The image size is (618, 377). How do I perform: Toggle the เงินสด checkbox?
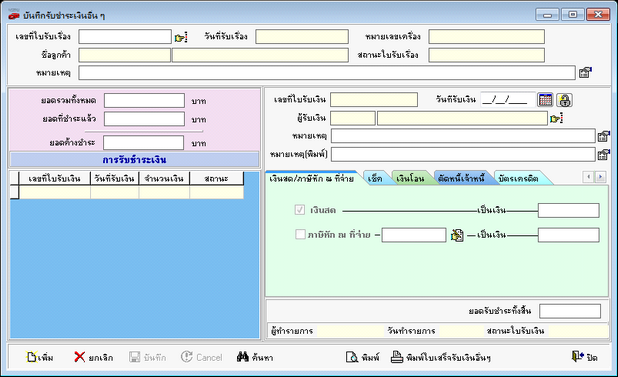click(x=300, y=210)
